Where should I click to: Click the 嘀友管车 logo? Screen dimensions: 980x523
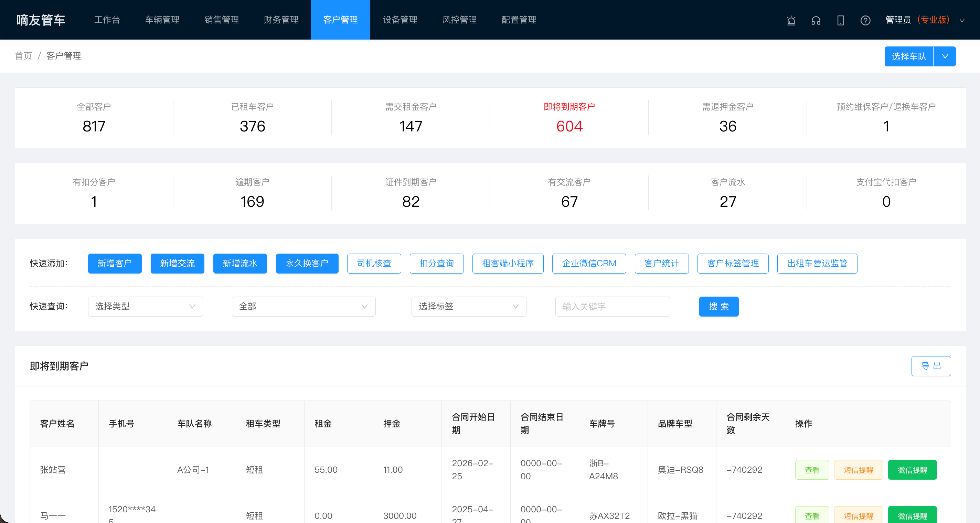point(41,20)
